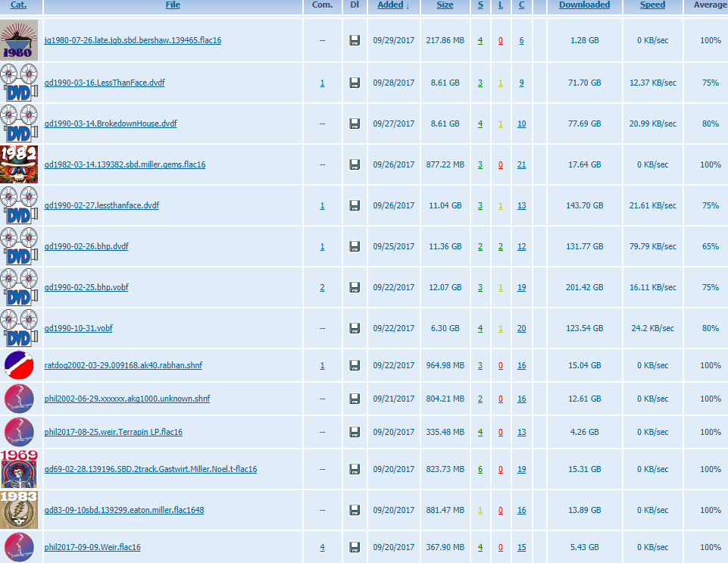This screenshot has height=563, width=728.
Task: View the comment on ratdog2002-03-29 row
Action: coord(322,365)
